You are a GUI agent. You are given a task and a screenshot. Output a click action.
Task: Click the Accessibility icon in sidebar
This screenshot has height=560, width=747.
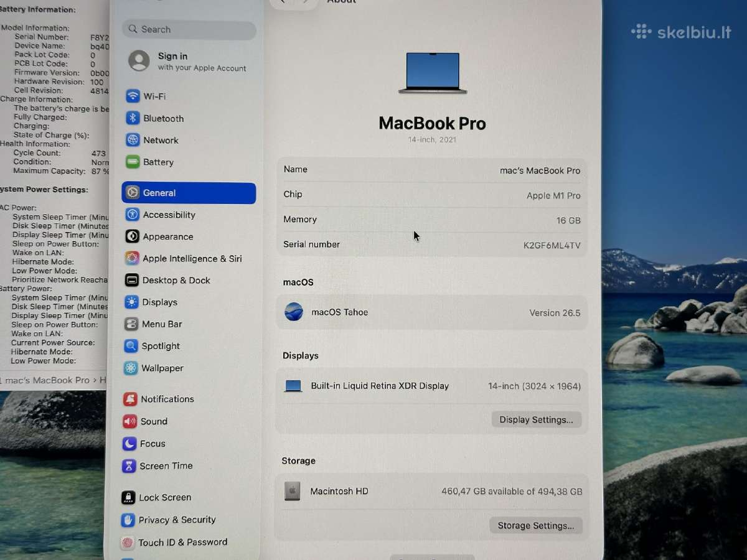tap(132, 215)
